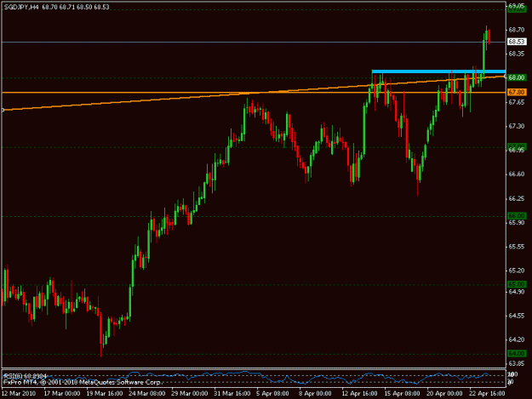The image size is (532, 399).
Task: Click the 69.05 price scale label
Action: 517,5
